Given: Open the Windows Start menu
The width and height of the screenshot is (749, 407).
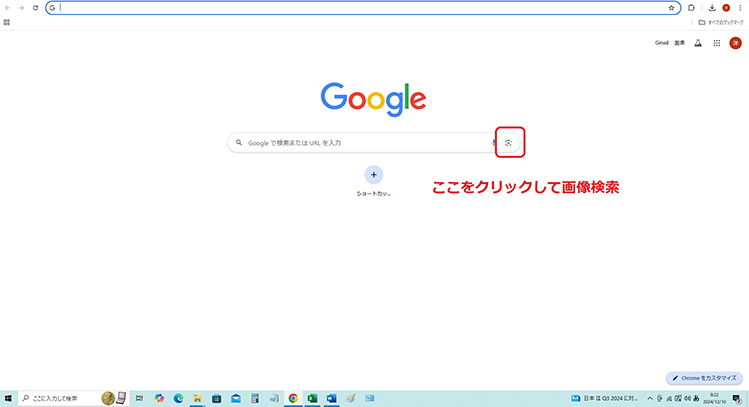Looking at the screenshot, I should 8,398.
